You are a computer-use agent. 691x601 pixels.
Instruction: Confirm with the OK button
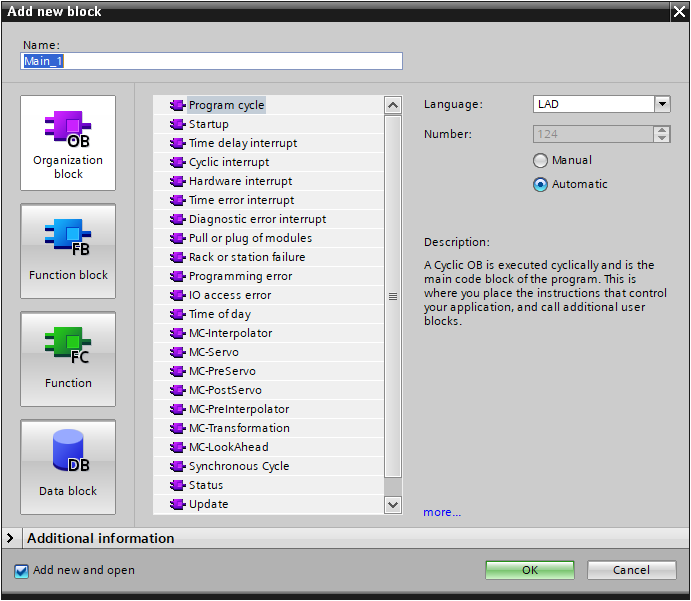[x=530, y=570]
